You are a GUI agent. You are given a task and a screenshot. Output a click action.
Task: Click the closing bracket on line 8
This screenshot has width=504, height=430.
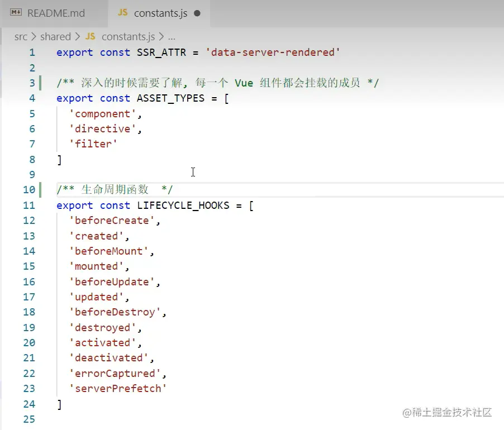(x=59, y=160)
